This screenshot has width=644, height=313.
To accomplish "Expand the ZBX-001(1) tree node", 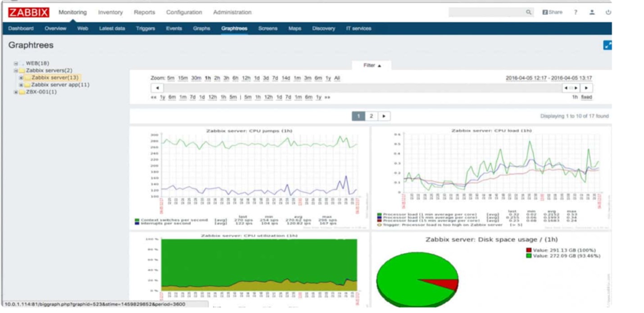I will coord(16,92).
